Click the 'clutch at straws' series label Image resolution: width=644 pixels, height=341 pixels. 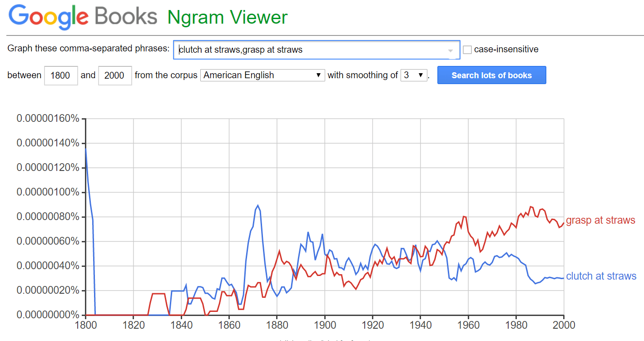coord(601,276)
